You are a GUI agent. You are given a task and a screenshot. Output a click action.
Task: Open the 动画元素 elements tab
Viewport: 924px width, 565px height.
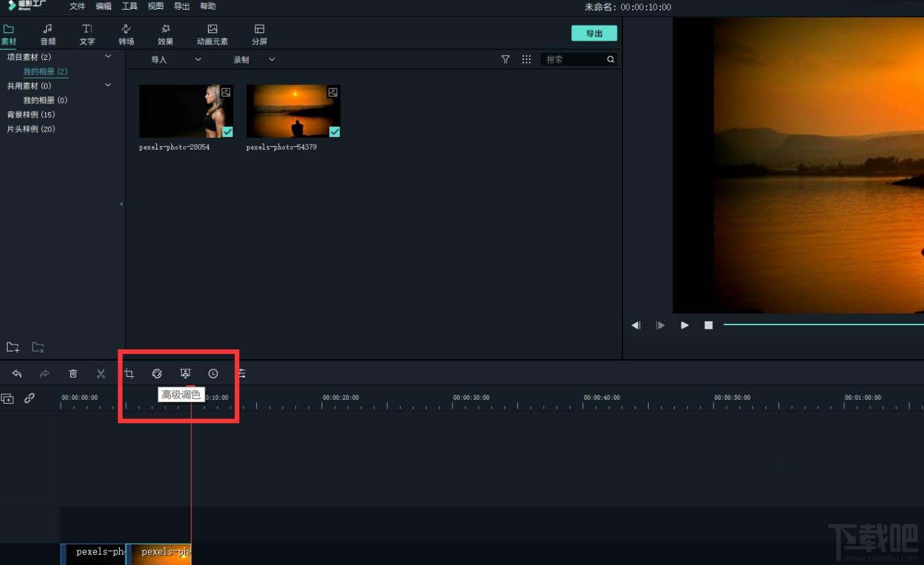(x=212, y=34)
